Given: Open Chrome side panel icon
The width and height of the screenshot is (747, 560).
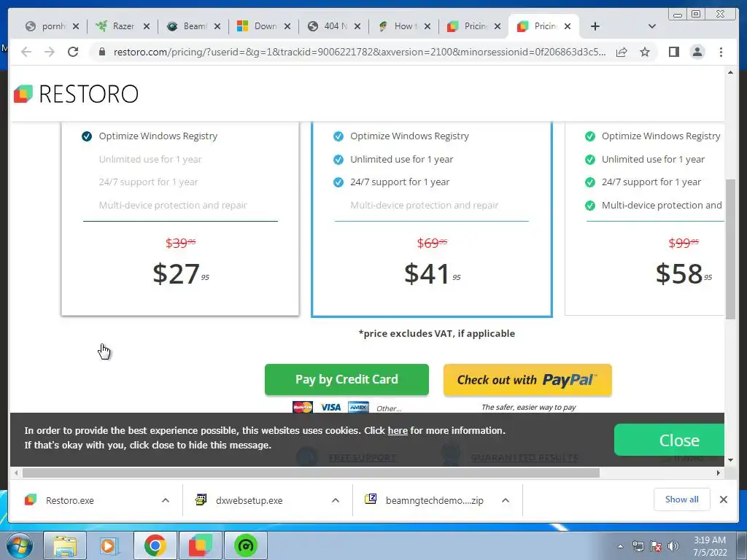Looking at the screenshot, I should coord(673,52).
